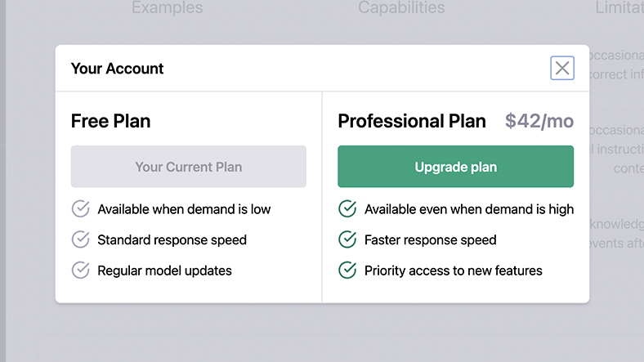Click the Your Account dialog title
The image size is (644, 362).
117,69
